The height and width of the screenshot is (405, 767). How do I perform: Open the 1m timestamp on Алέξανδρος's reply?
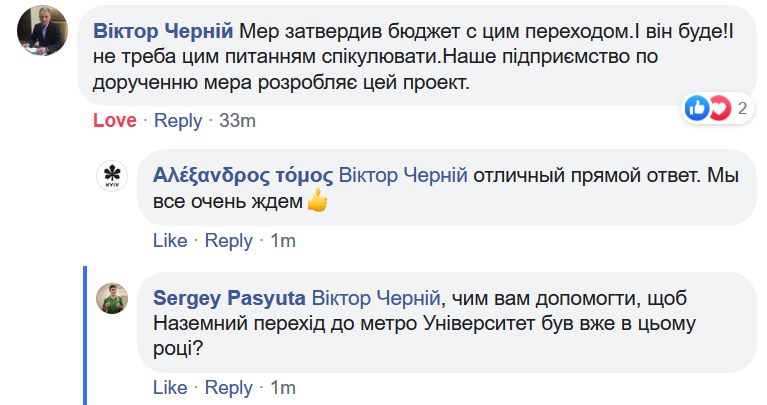tap(283, 240)
